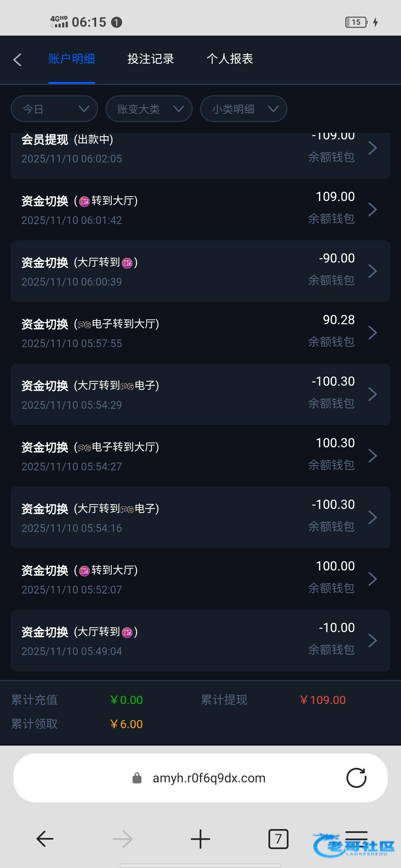Viewport: 401px width, 868px height.
Task: Tap the back arrow in app header
Action: pos(17,60)
